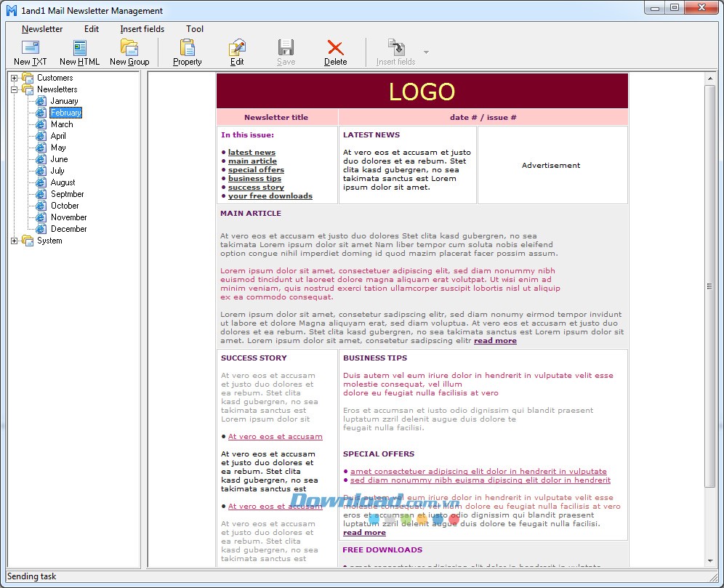Open the Insert fields dropdown arrow
The image size is (724, 588).
(426, 52)
